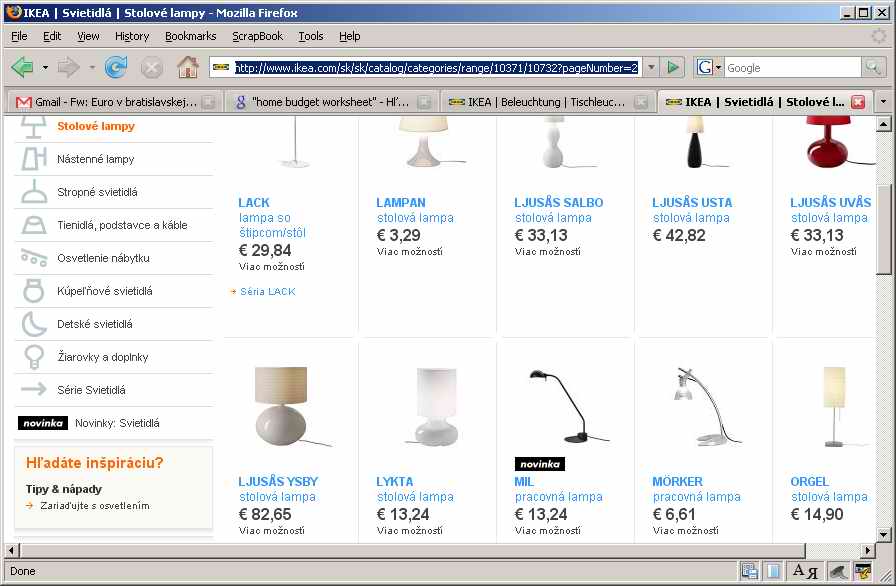896x586 pixels.
Task: Click the MIL work lamp thumbnail
Action: coord(564,405)
